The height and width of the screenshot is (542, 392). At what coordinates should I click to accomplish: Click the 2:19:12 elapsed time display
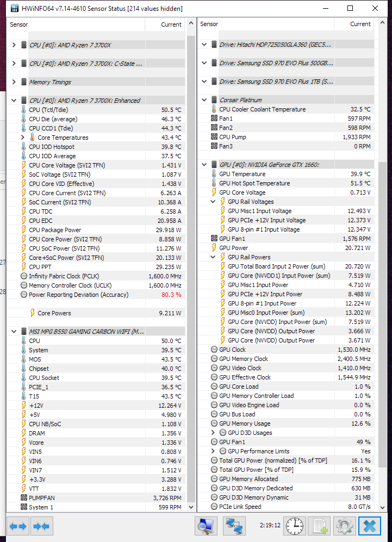pyautogui.click(x=270, y=525)
